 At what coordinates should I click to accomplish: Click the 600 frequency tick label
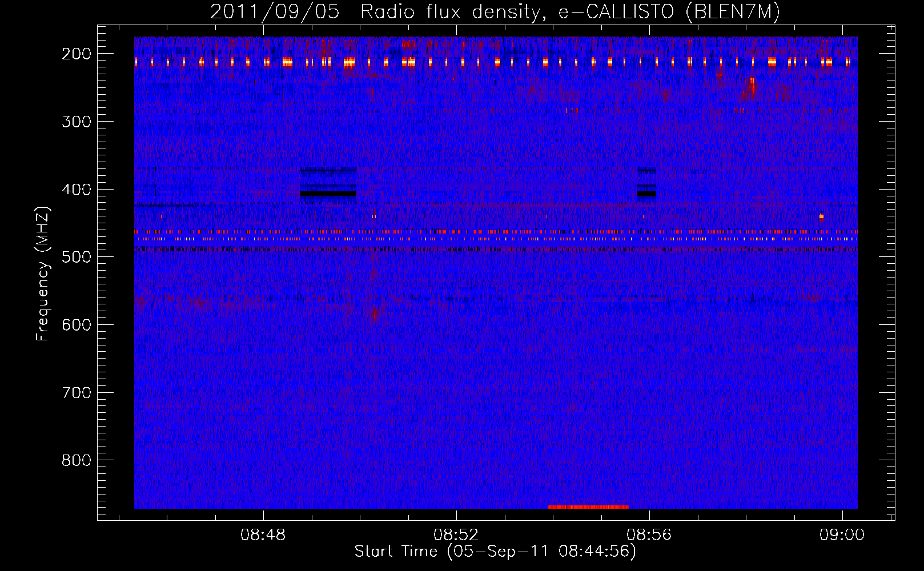click(77, 325)
